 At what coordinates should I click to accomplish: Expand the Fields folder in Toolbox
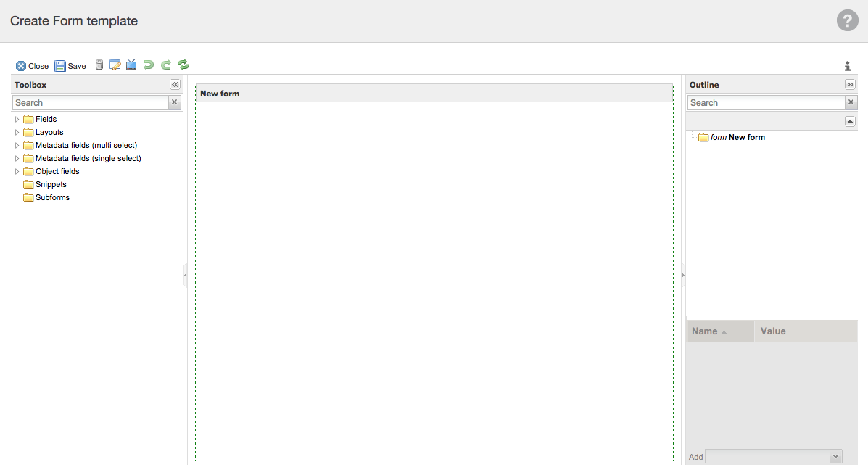coord(17,119)
